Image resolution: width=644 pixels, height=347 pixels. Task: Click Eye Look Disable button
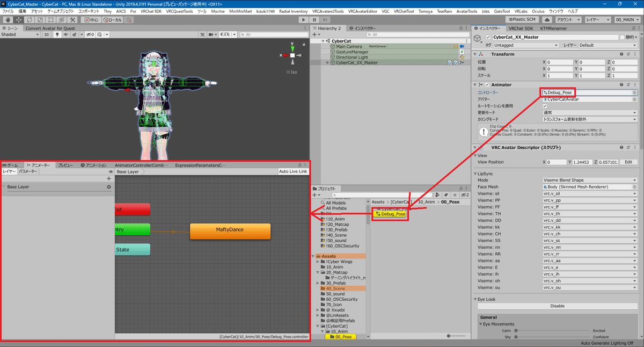pyautogui.click(x=557, y=306)
